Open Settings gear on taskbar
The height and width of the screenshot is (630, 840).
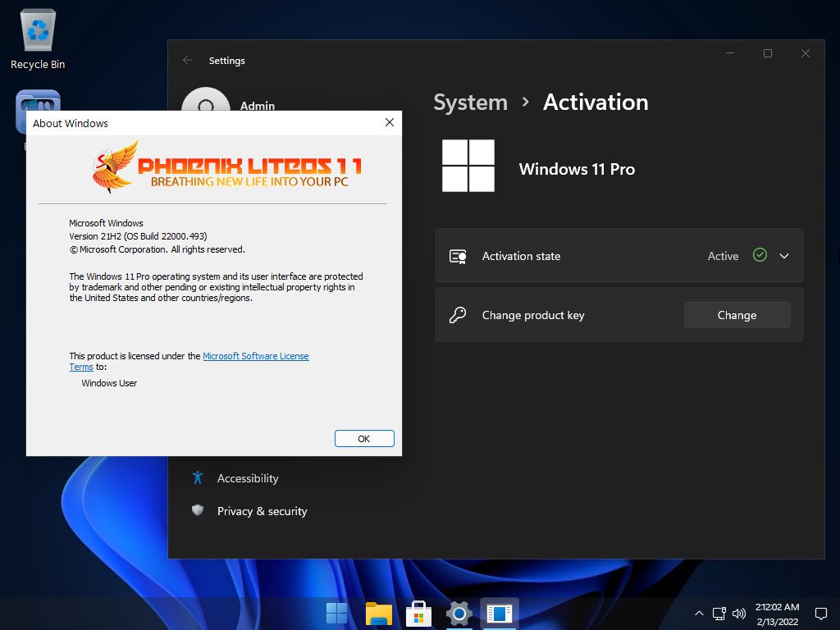click(459, 614)
